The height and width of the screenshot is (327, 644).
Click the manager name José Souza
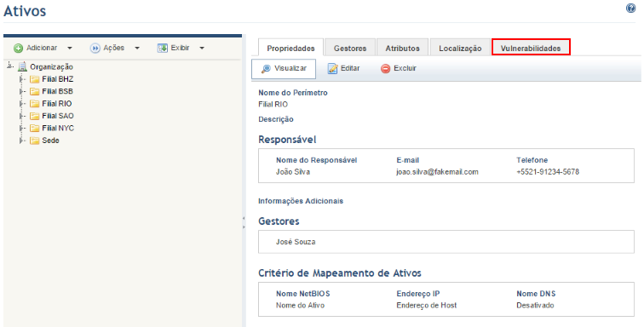(x=296, y=242)
